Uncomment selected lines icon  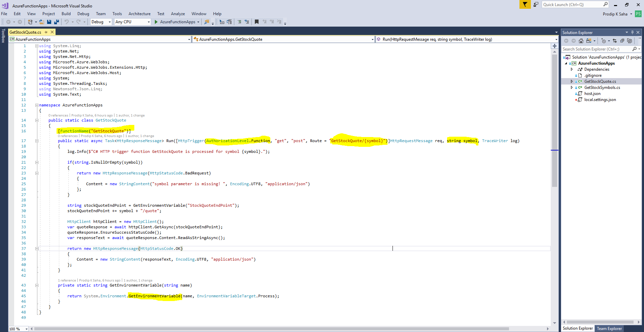(247, 22)
